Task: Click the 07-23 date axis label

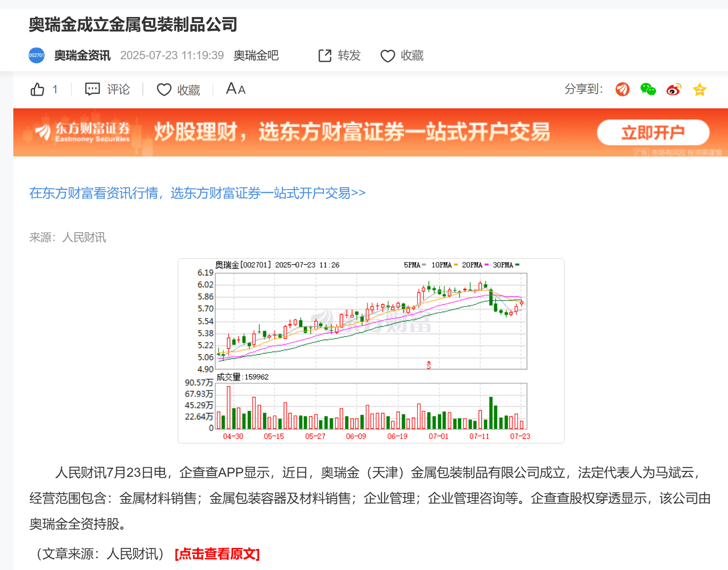Action: click(520, 436)
